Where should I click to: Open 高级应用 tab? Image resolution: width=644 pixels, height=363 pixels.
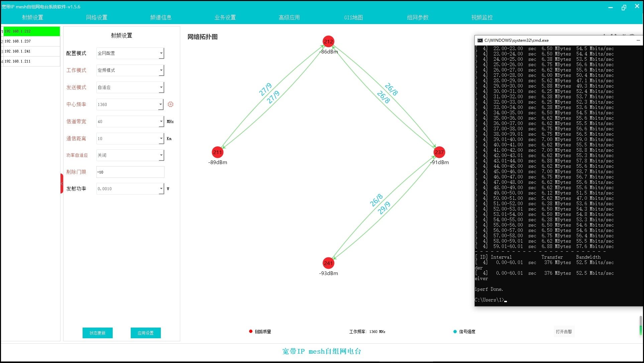(x=289, y=17)
